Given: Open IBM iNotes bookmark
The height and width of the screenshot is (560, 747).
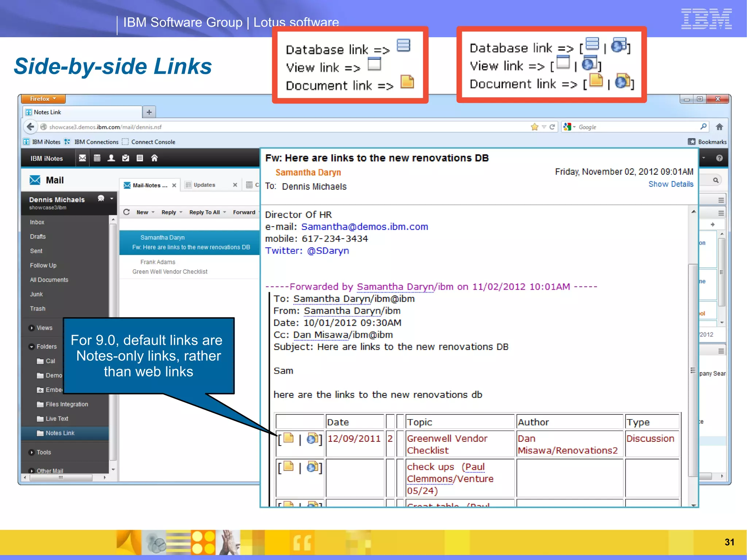Looking at the screenshot, I should (42, 142).
